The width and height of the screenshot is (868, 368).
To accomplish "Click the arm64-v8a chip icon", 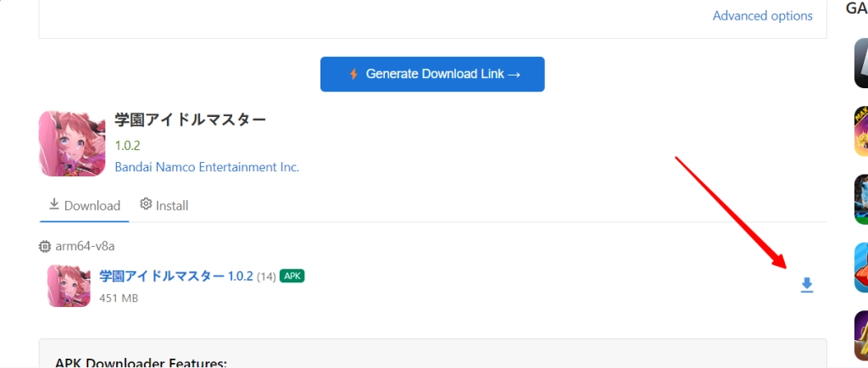I will pyautogui.click(x=45, y=246).
